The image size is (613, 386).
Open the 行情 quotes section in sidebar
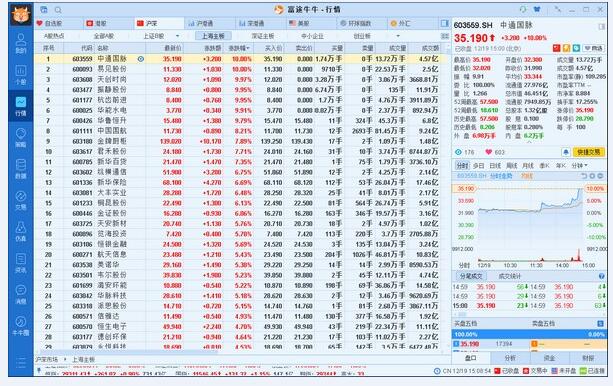coord(21,106)
